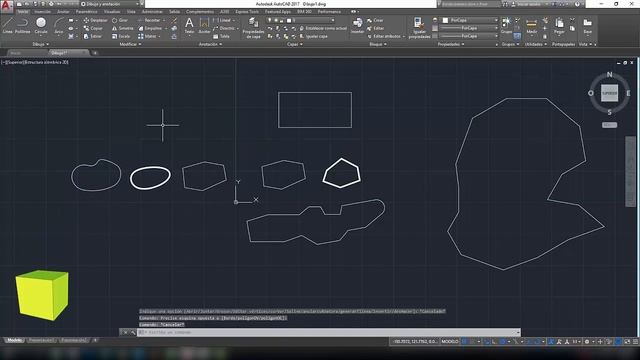Open the AutoCAD application menu logo
640x360 pixels.
point(6,6)
